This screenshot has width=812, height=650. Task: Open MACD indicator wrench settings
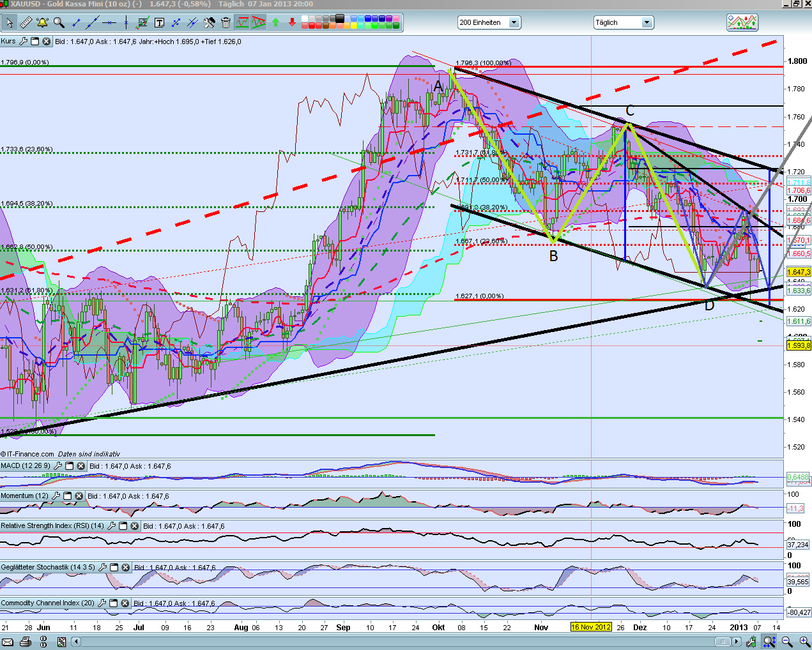57,466
